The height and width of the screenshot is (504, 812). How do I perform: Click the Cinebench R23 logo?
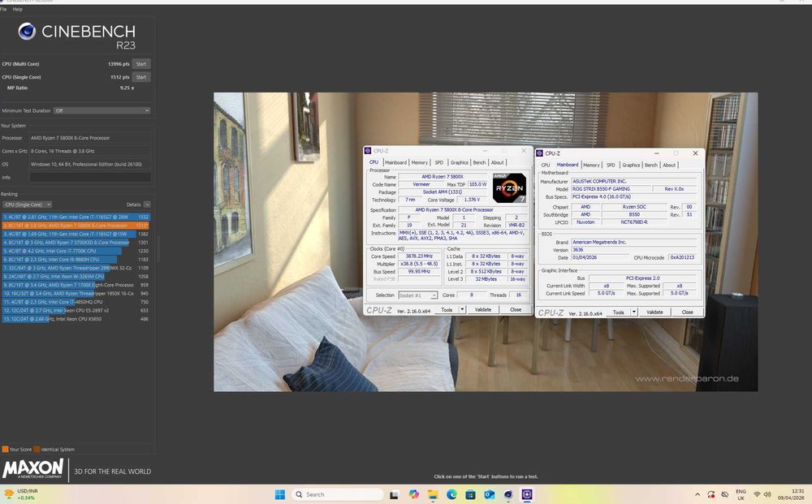tap(76, 35)
